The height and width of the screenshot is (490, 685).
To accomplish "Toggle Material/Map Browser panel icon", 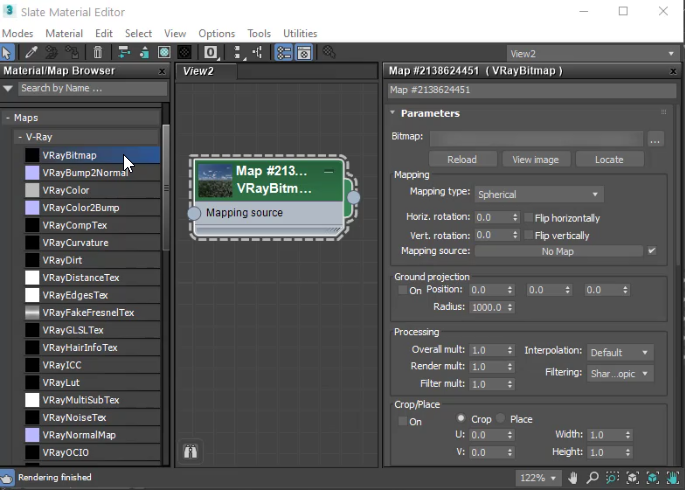I will [x=284, y=53].
